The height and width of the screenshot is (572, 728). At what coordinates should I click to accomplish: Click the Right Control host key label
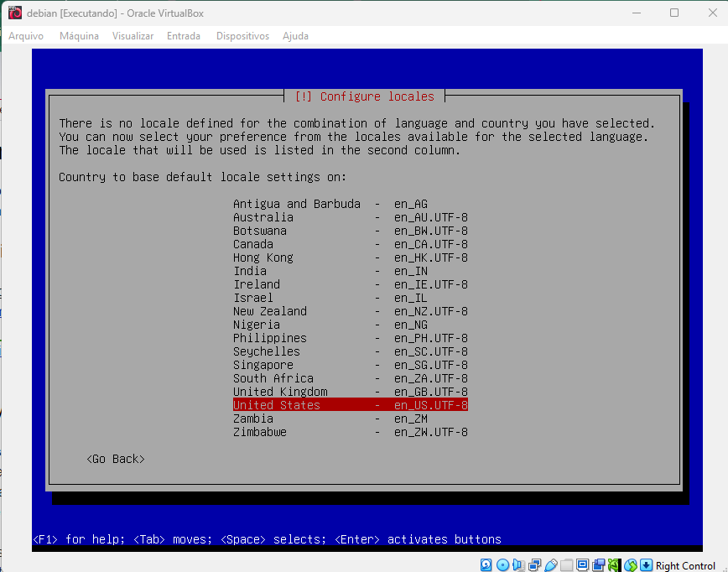(685, 565)
